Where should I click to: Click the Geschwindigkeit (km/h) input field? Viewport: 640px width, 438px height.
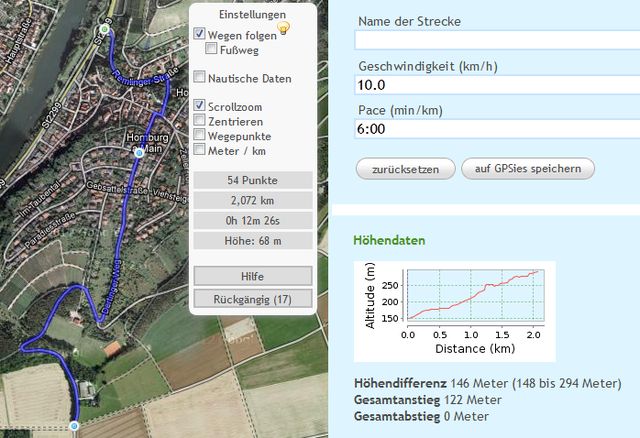point(497,86)
